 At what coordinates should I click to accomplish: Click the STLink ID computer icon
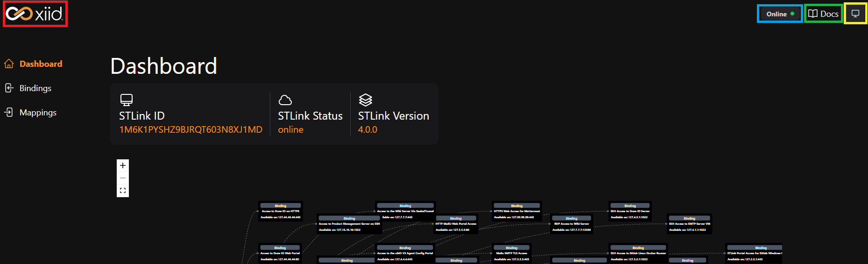[127, 100]
